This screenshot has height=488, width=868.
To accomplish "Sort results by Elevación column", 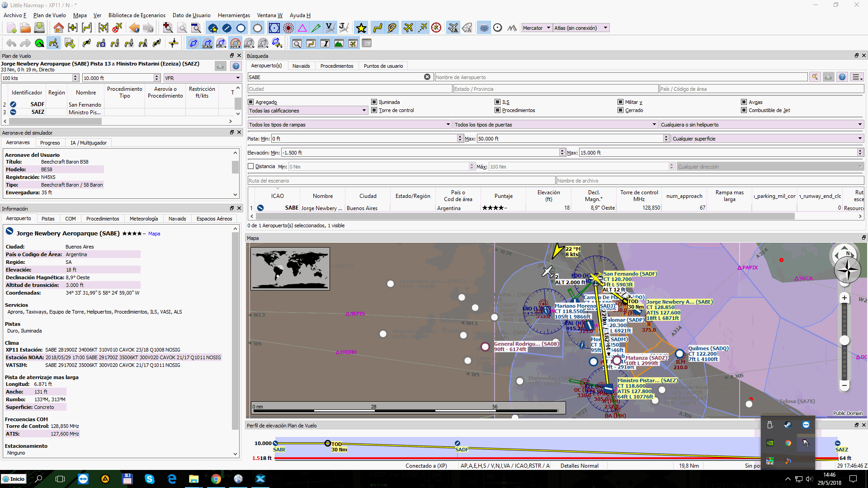I will [x=548, y=196].
